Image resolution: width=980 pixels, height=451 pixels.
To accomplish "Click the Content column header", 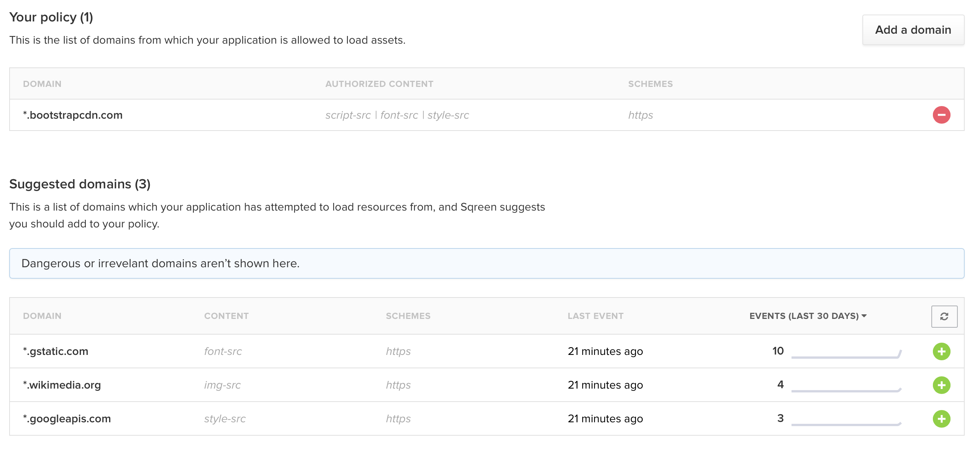I will click(226, 316).
